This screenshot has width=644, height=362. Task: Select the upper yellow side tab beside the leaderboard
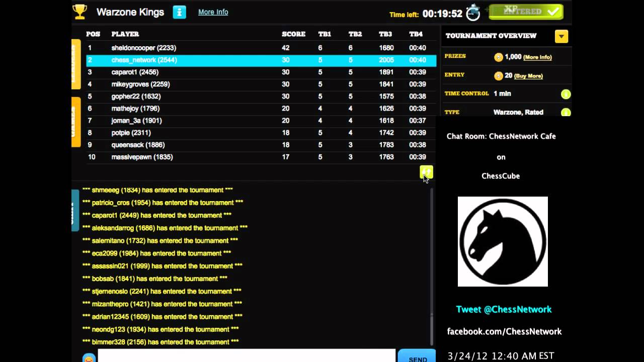pyautogui.click(x=76, y=64)
